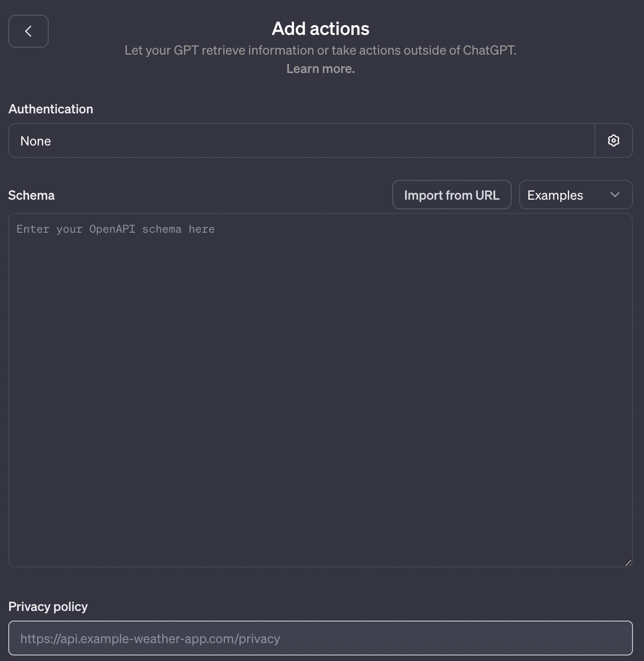Click the Add actions back navigation button
Screen dimensions: 644x661
28,31
